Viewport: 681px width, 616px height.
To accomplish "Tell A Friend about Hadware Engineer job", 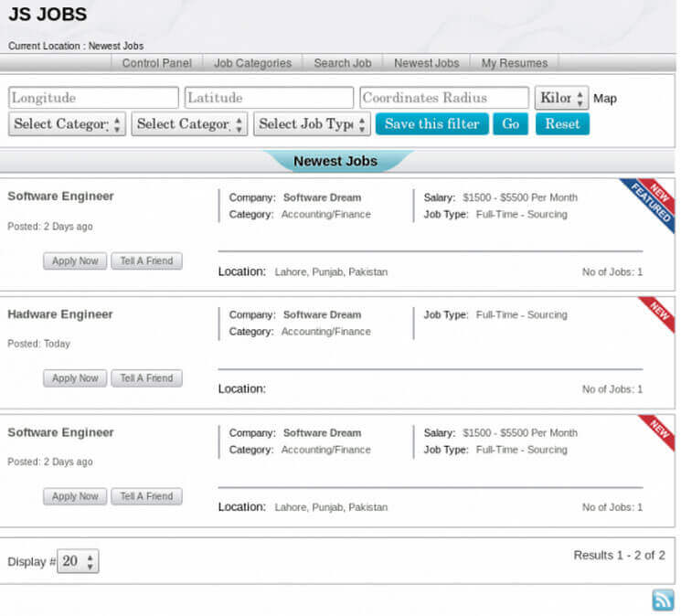I will click(146, 378).
